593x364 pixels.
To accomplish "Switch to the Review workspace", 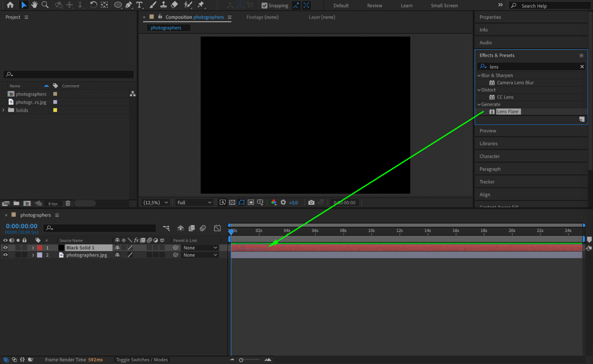I will click(x=374, y=5).
